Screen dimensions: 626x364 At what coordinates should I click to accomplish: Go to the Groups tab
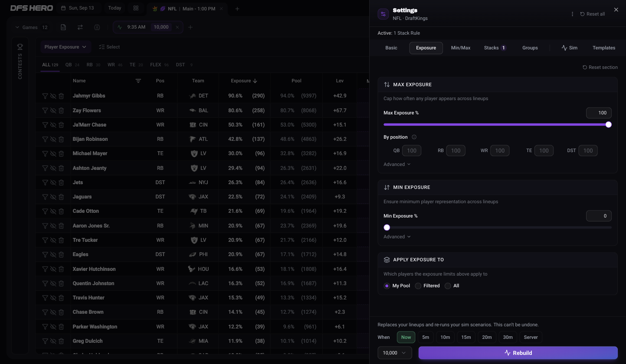[530, 48]
